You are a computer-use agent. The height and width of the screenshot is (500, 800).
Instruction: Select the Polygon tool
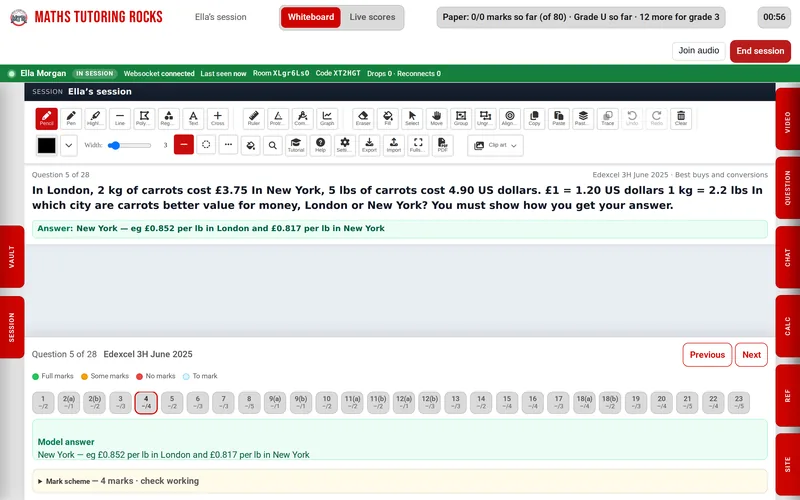tap(144, 118)
